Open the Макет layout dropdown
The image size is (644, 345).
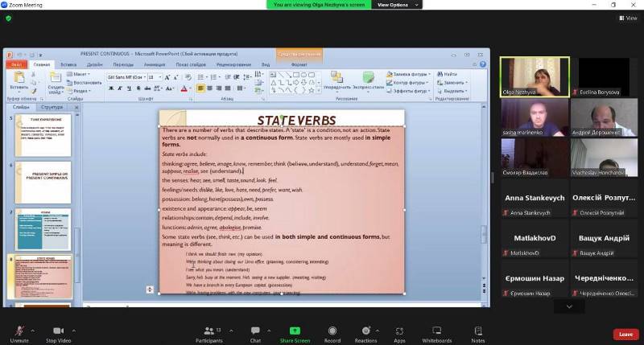pyautogui.click(x=78, y=74)
